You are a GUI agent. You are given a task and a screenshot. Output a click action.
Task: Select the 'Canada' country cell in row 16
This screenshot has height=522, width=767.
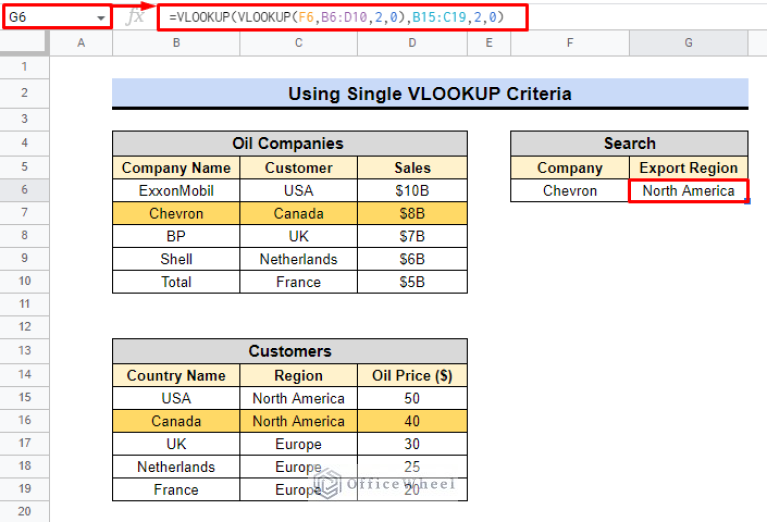tap(176, 421)
